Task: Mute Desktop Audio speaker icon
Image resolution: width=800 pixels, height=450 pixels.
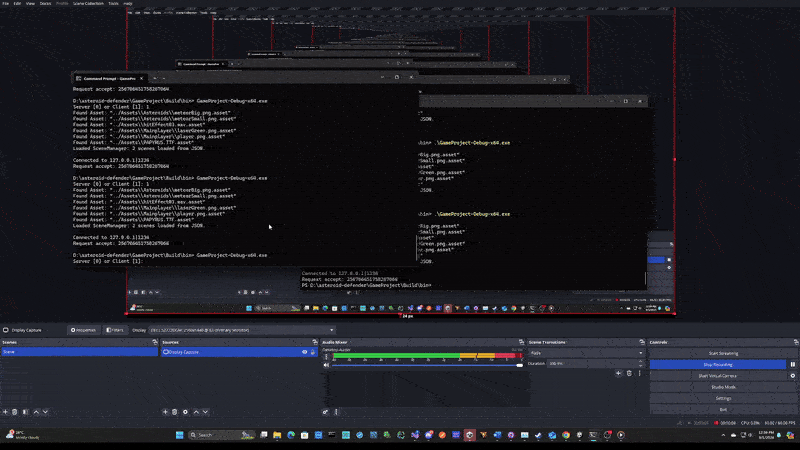Action: (x=327, y=365)
